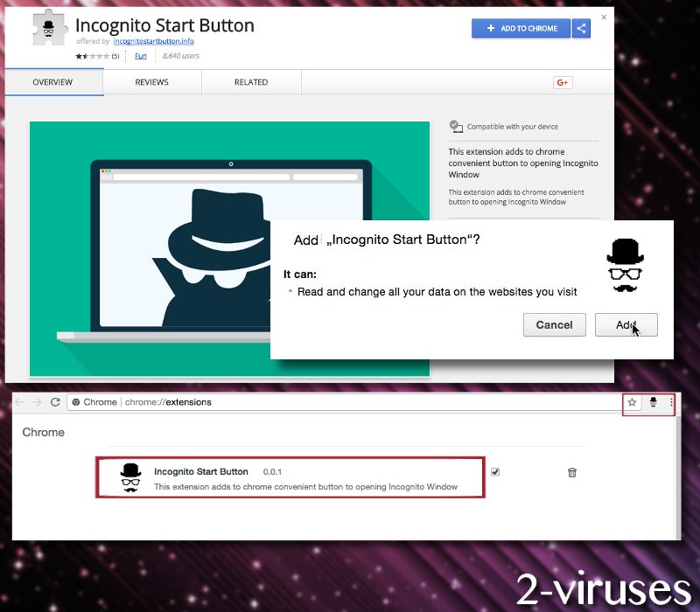Image resolution: width=700 pixels, height=612 pixels.
Task: Open the Chrome menu with three dots
Action: point(672,402)
